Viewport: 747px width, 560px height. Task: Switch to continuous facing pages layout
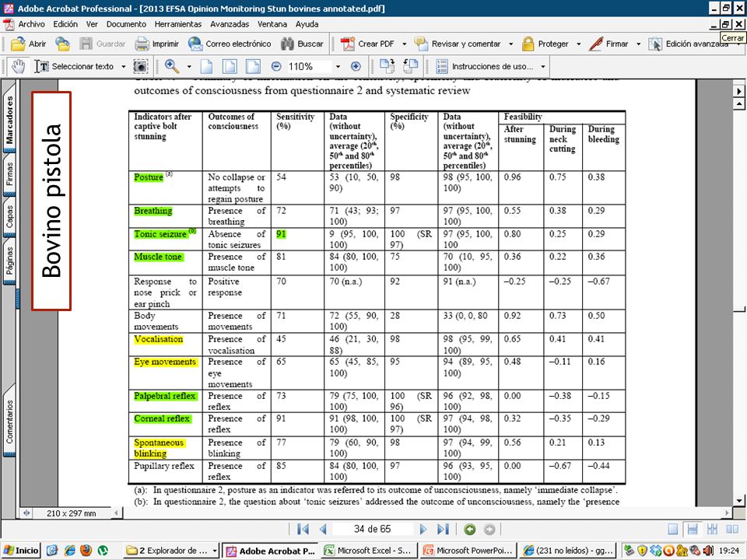(712, 529)
